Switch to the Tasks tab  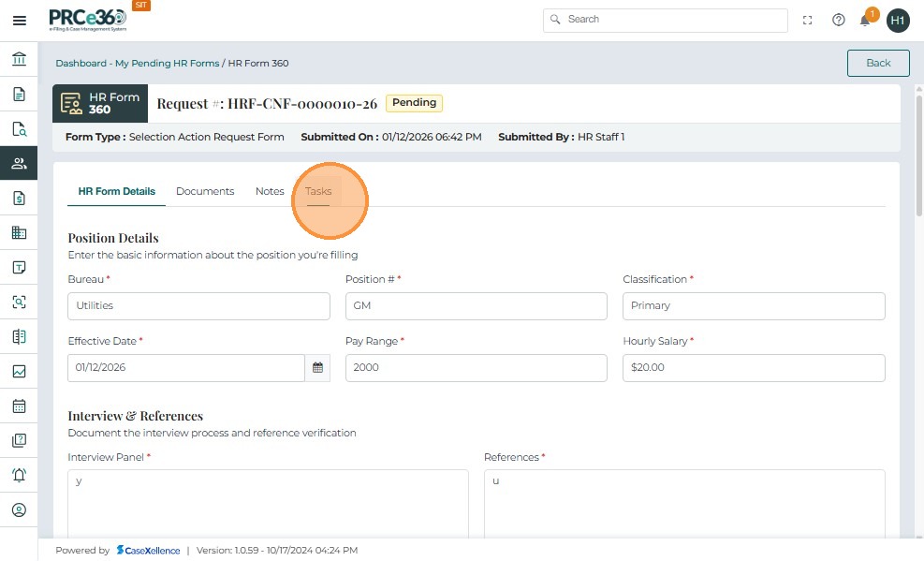click(318, 191)
